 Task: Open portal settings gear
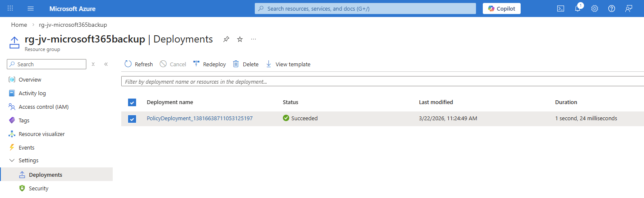595,8
